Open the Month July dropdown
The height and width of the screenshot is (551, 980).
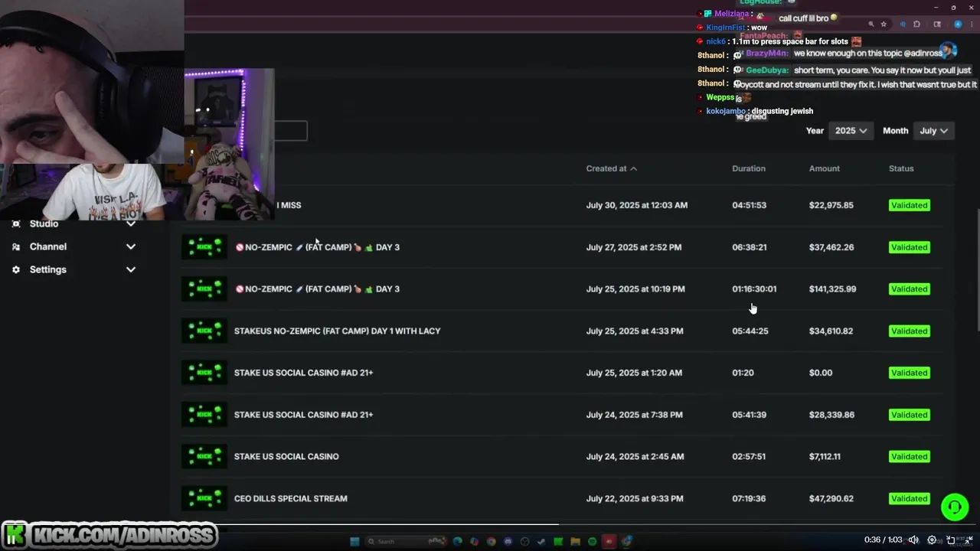[x=933, y=131]
